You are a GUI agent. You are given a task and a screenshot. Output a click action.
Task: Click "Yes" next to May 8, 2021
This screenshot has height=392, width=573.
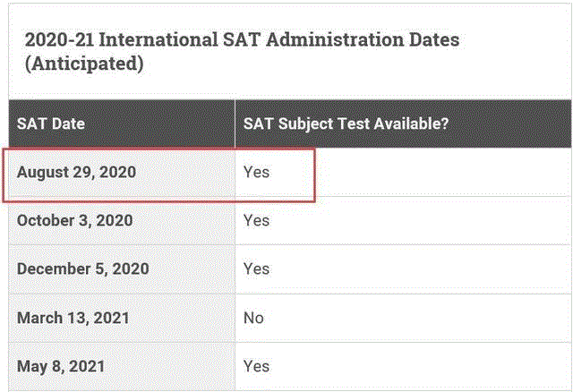256,366
